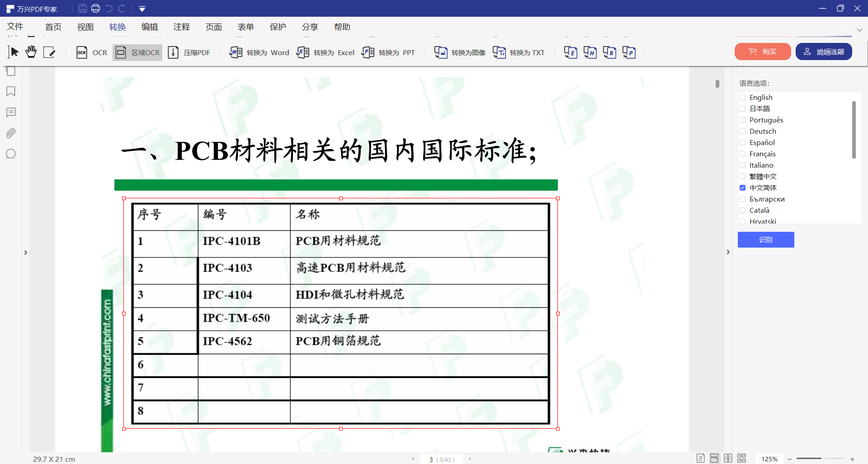Toggle the 区域OCR area tool
Screen dimensions: 868x464
click(137, 52)
